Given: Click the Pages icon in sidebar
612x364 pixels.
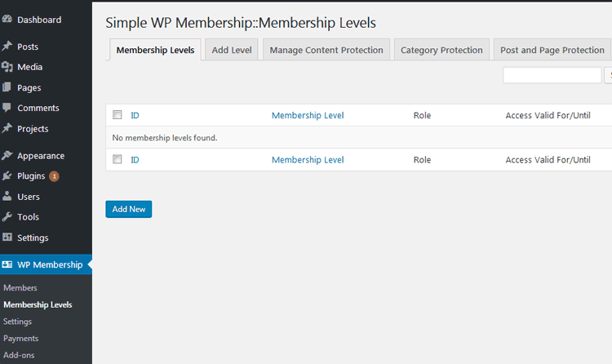Looking at the screenshot, I should (7, 87).
